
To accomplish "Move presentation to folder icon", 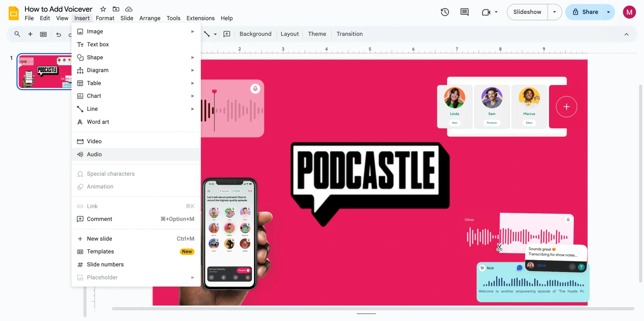I will point(116,9).
